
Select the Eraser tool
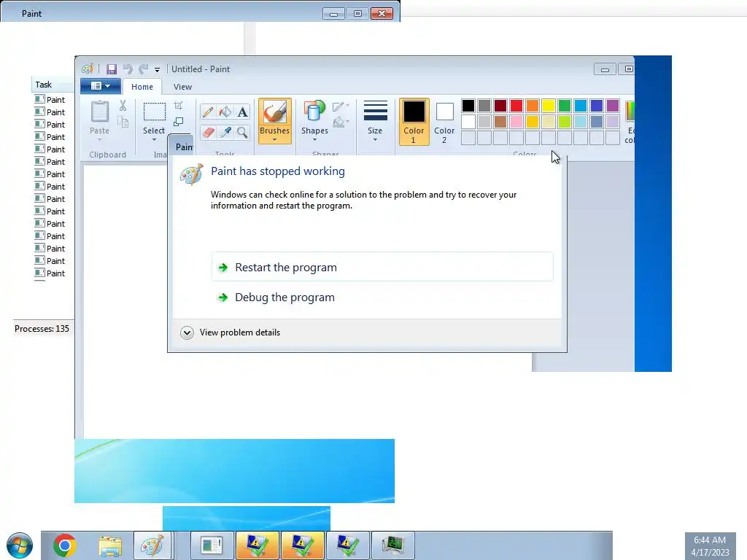[x=208, y=132]
